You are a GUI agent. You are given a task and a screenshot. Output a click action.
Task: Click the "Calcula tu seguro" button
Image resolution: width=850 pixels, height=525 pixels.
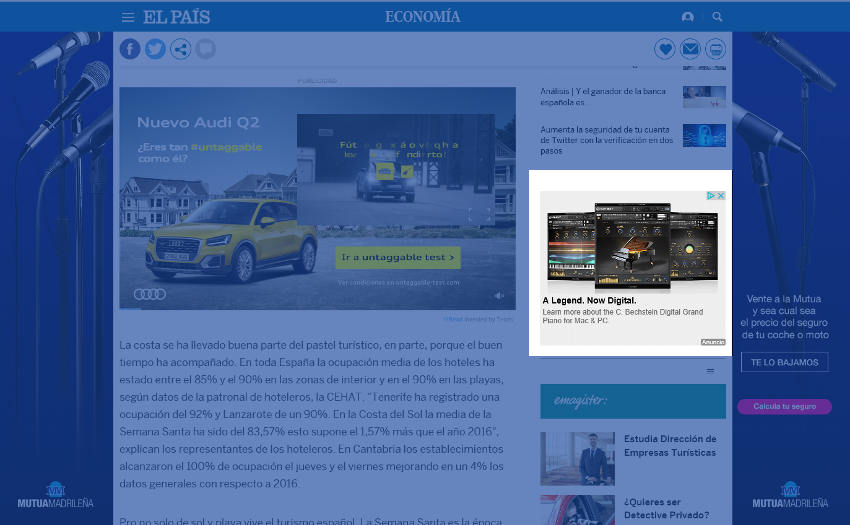(784, 406)
